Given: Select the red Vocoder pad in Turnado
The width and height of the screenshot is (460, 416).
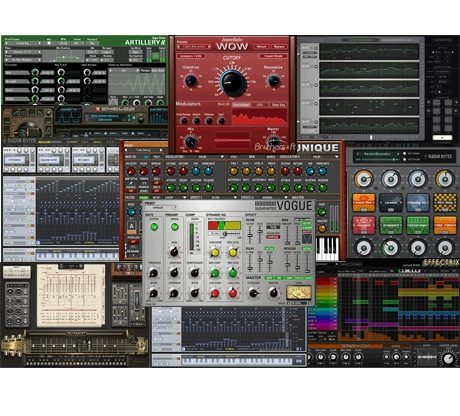Looking at the screenshot, I should pos(364,225).
